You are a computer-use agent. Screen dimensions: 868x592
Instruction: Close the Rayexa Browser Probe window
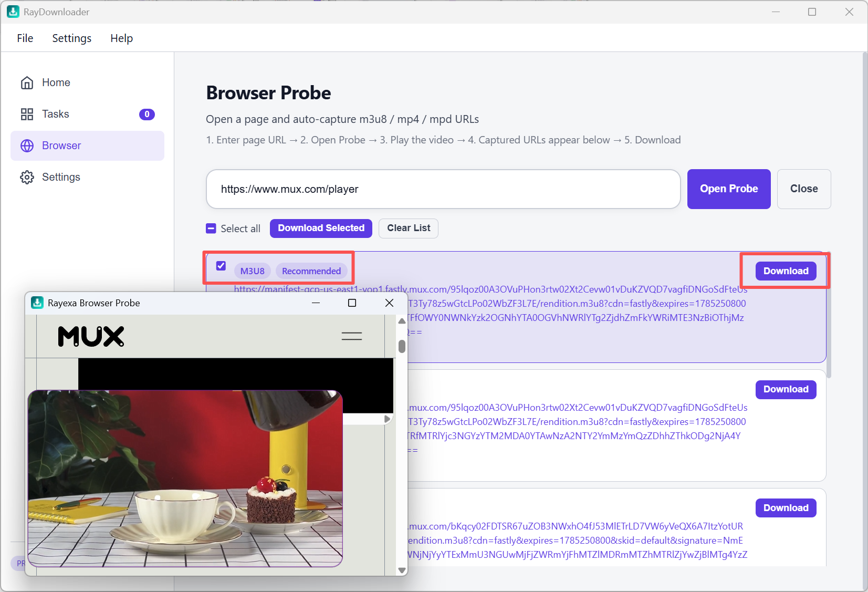tap(389, 303)
